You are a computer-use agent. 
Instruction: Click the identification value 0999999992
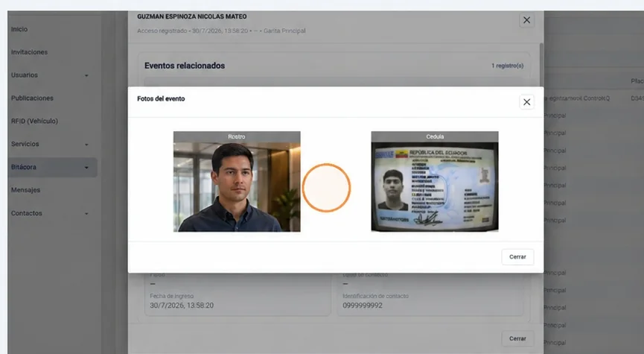point(363,306)
